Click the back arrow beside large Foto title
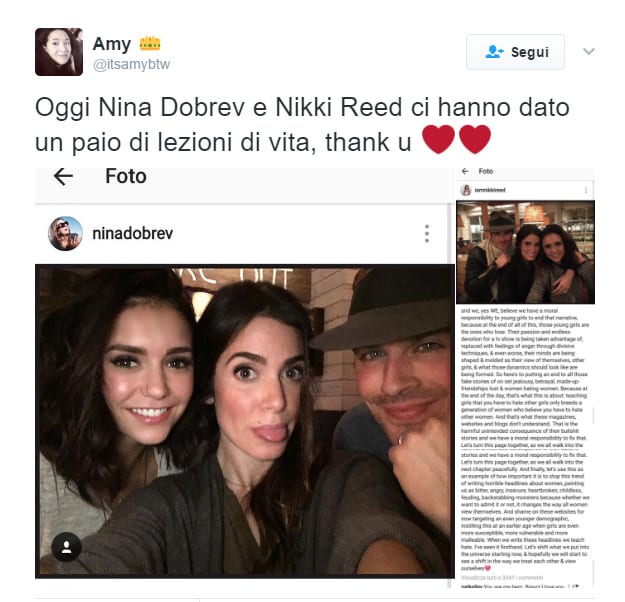 [x=63, y=177]
